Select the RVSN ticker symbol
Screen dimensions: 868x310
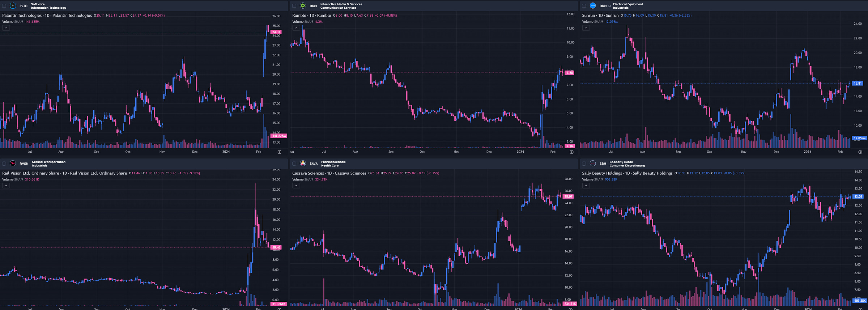tap(24, 164)
